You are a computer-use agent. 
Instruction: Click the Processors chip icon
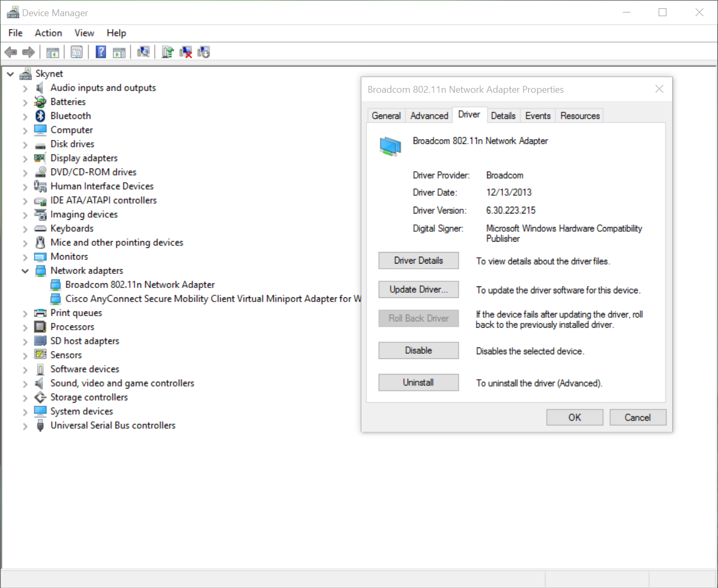(40, 327)
